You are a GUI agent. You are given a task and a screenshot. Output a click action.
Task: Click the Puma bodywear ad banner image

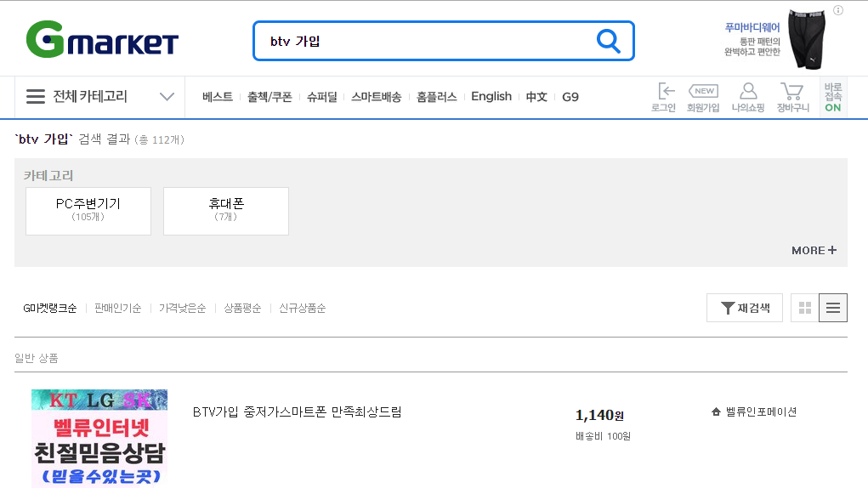[808, 39]
